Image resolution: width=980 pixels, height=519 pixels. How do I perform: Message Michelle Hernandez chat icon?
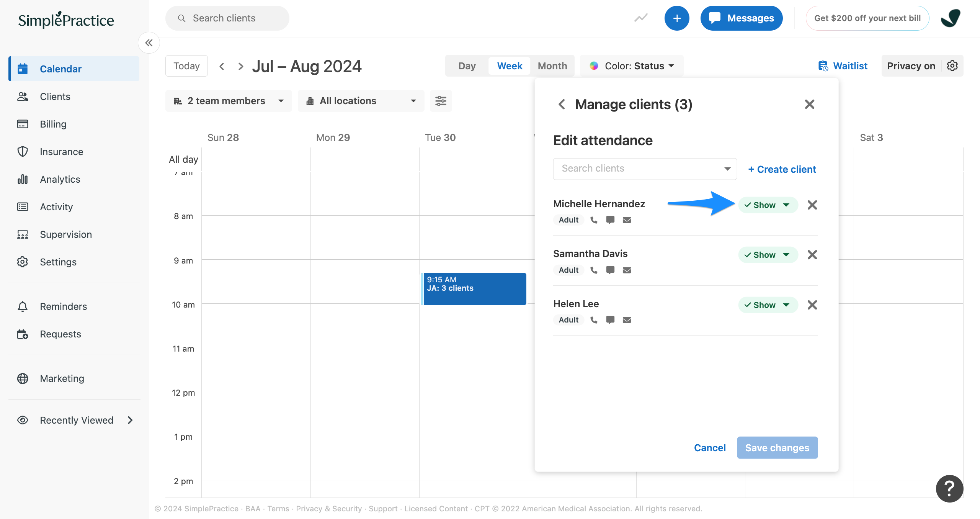pos(610,220)
